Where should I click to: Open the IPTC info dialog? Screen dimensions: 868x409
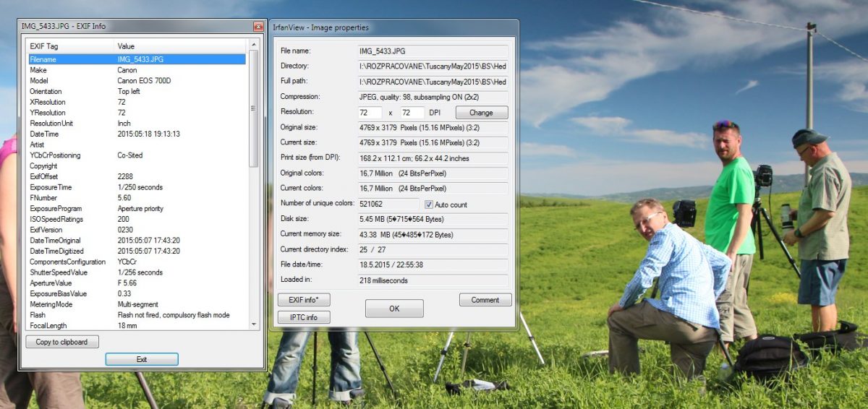tap(304, 317)
